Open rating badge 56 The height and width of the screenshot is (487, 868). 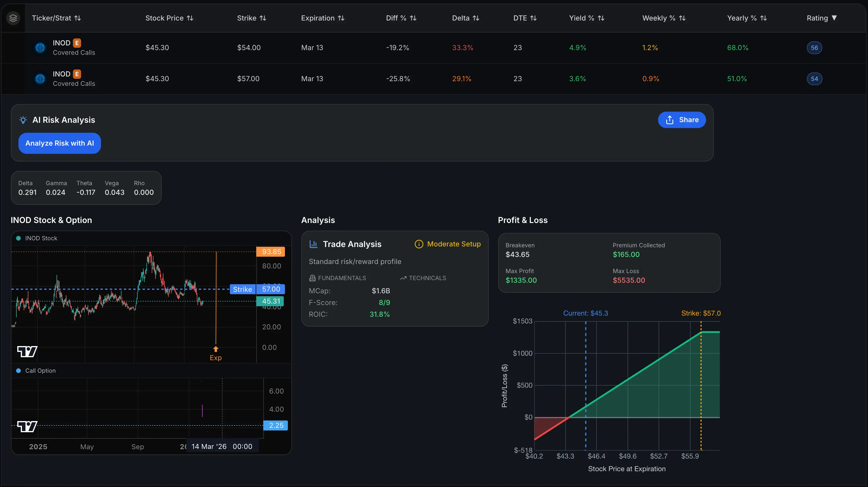coord(814,47)
